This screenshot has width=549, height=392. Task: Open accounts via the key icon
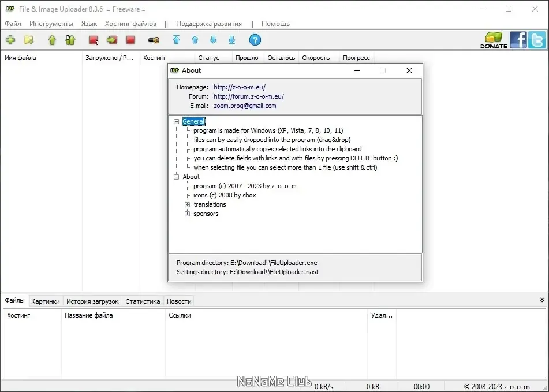(154, 40)
